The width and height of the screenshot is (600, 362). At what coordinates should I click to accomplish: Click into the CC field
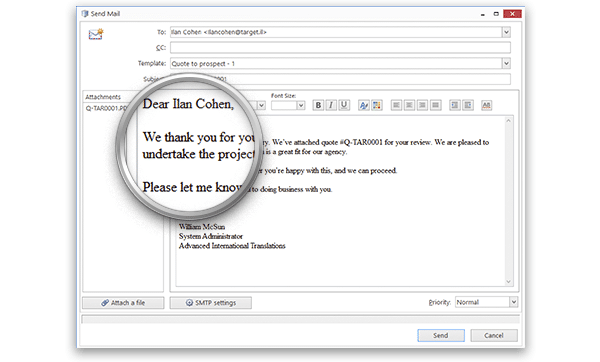(340, 48)
